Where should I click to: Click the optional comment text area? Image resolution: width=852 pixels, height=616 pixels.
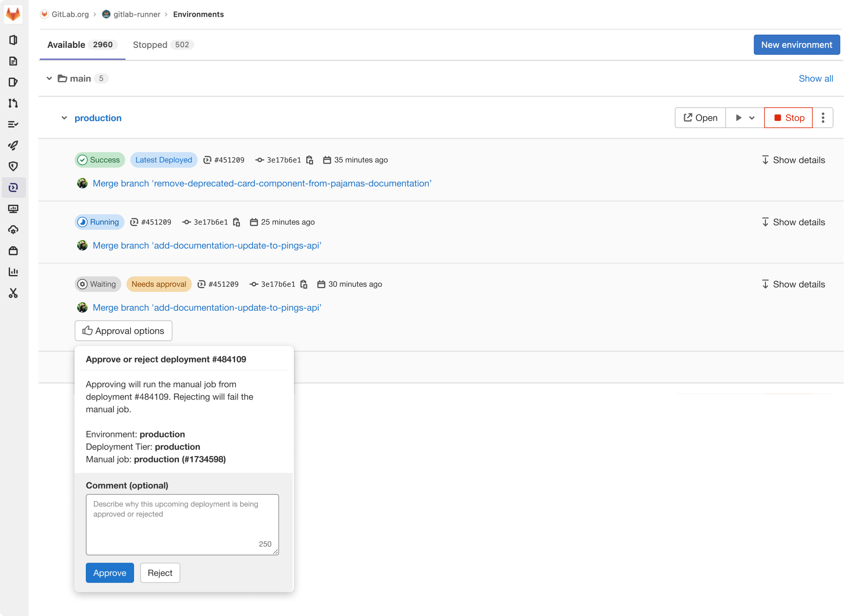pyautogui.click(x=182, y=524)
